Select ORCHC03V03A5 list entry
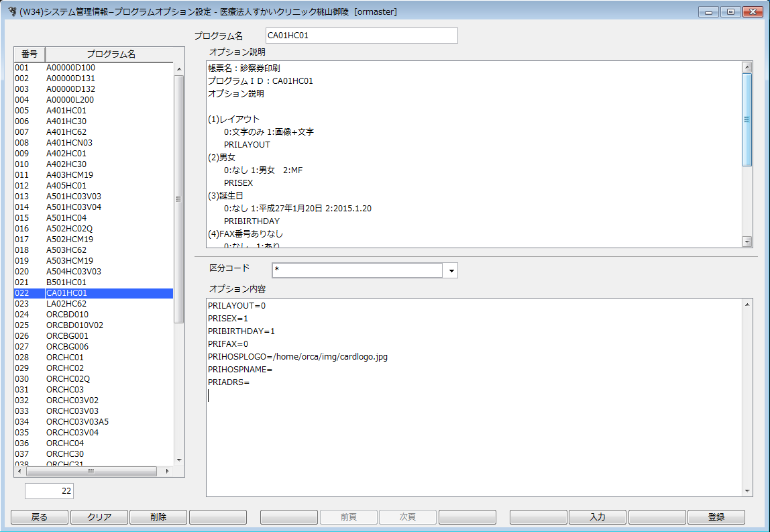 [77, 422]
